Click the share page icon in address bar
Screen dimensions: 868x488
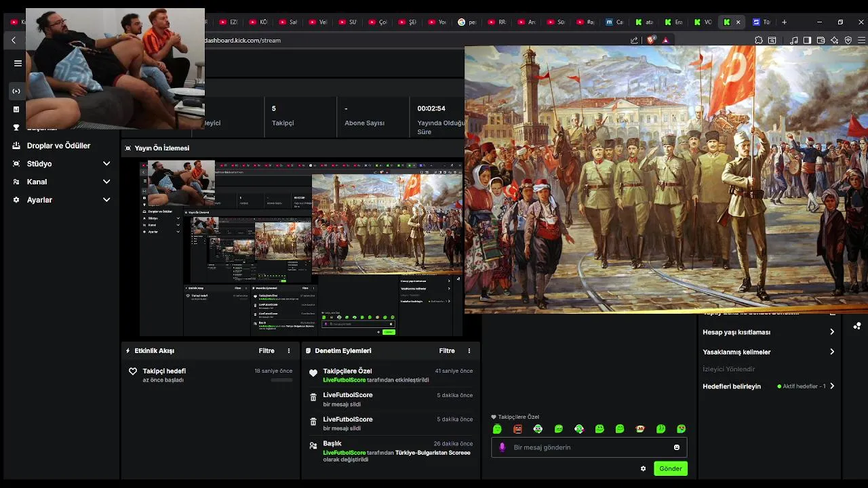tap(634, 40)
